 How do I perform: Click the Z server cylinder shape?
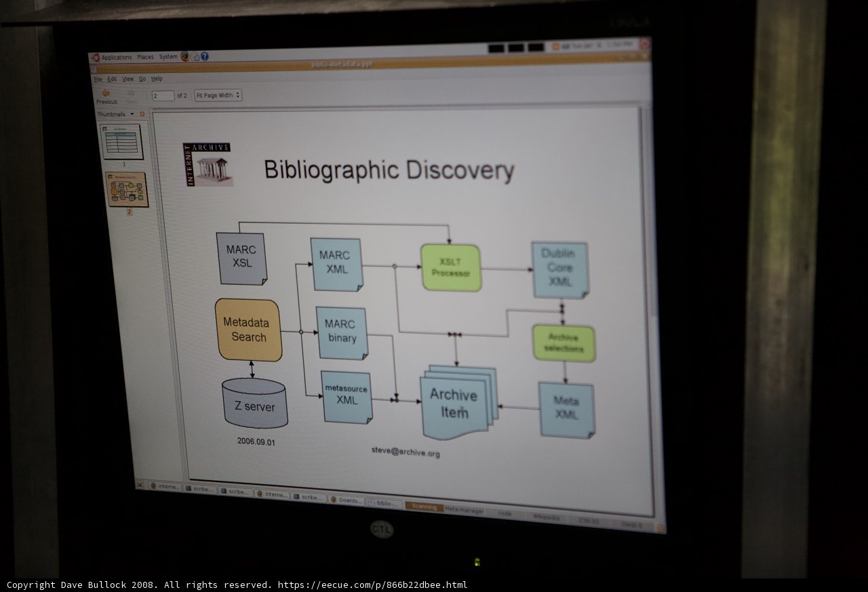[255, 403]
